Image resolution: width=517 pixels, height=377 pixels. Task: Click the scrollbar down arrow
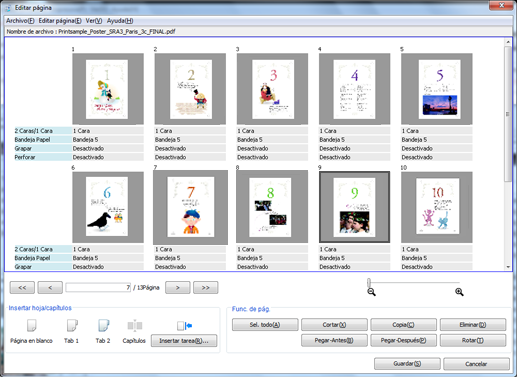point(508,267)
